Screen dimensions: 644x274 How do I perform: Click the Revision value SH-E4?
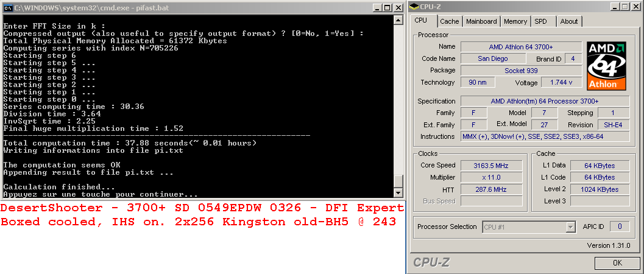tap(613, 125)
